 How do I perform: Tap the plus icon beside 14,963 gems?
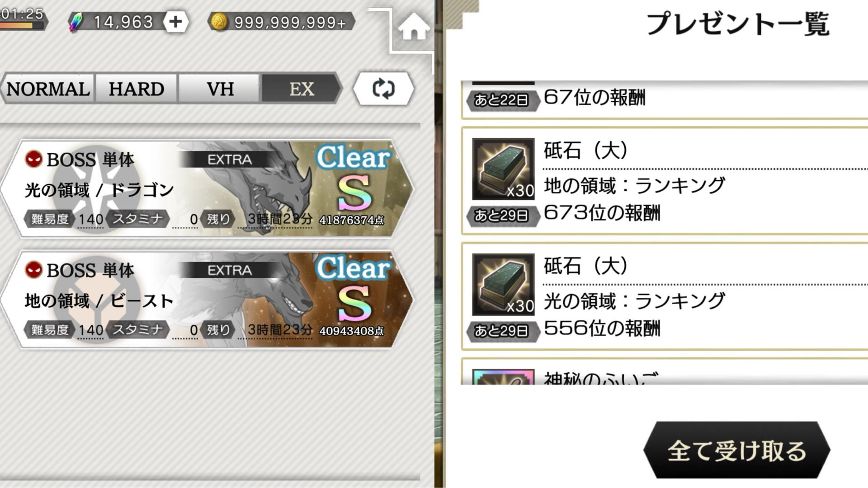click(x=175, y=22)
